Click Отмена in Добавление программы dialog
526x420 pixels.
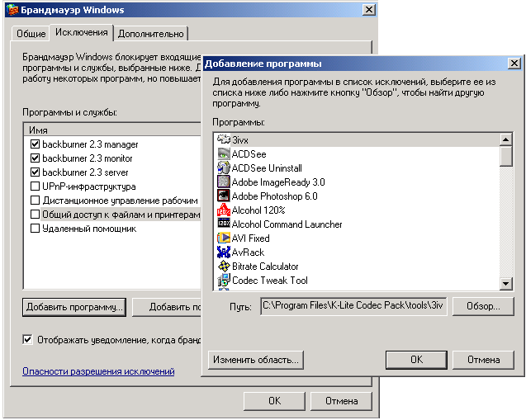tap(483, 360)
